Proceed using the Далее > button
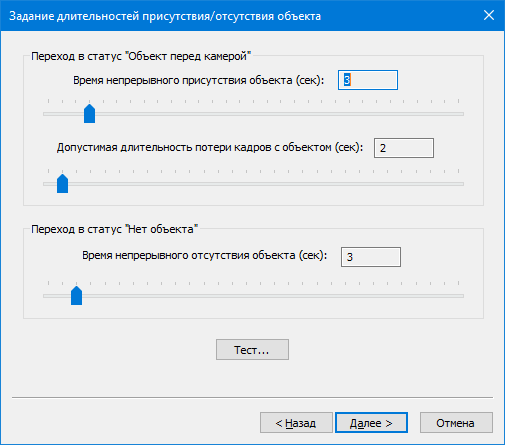Screen dimensions: 505x445 click(x=371, y=423)
